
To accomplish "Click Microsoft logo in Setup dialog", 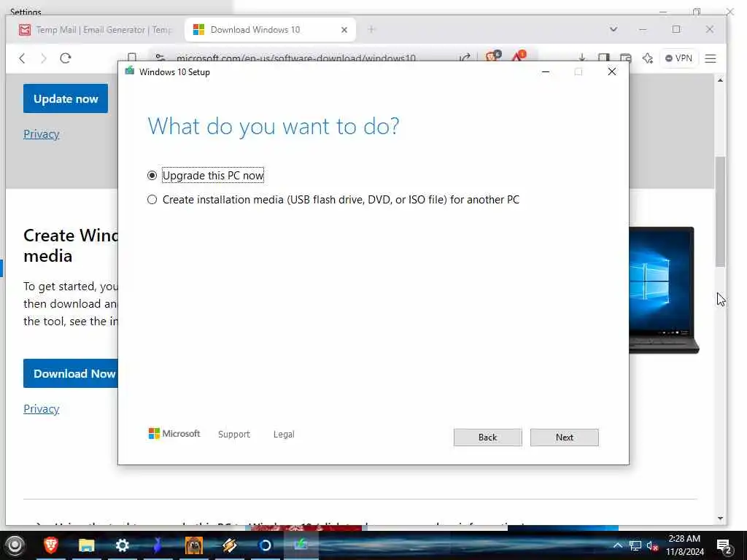I will tap(174, 434).
